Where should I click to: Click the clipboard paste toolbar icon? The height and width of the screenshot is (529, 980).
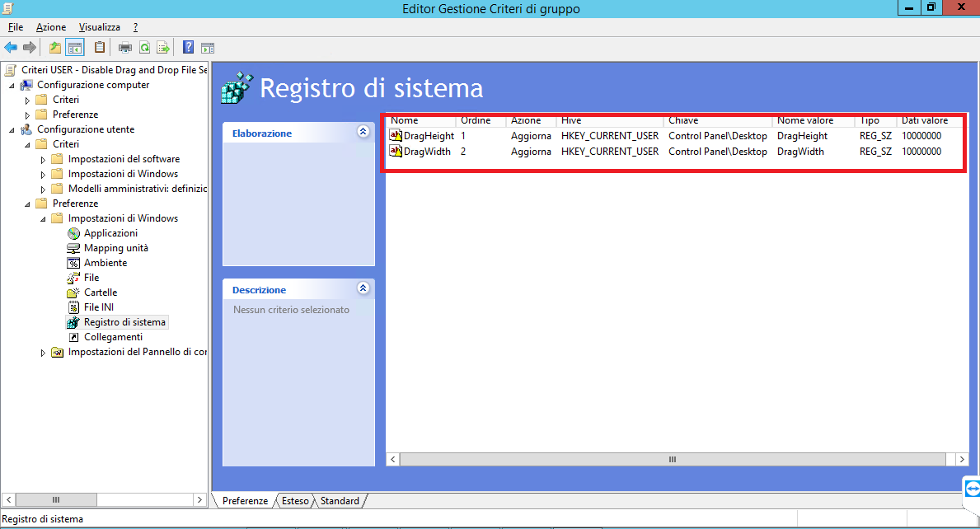100,48
